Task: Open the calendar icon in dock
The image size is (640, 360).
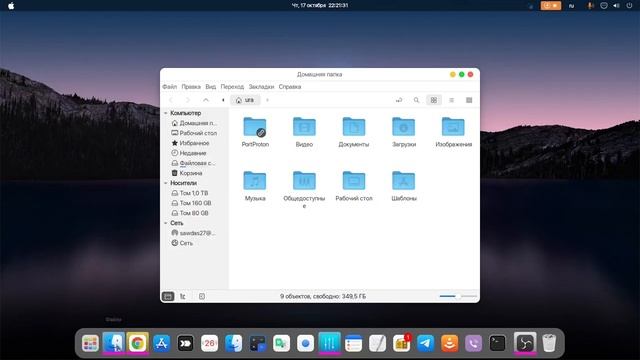Action: pos(209,343)
